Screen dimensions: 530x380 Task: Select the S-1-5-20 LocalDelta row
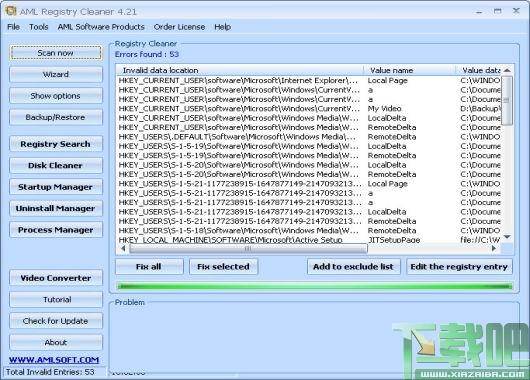(309, 165)
